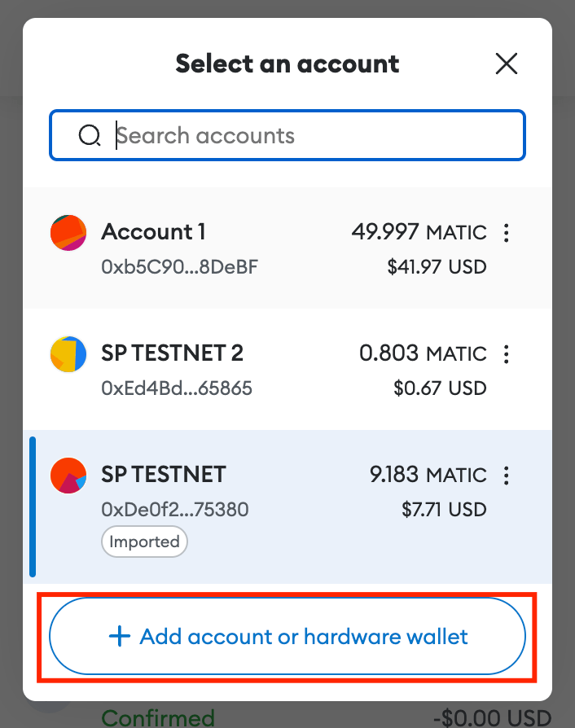Focus the Search accounts field

(x=318, y=136)
